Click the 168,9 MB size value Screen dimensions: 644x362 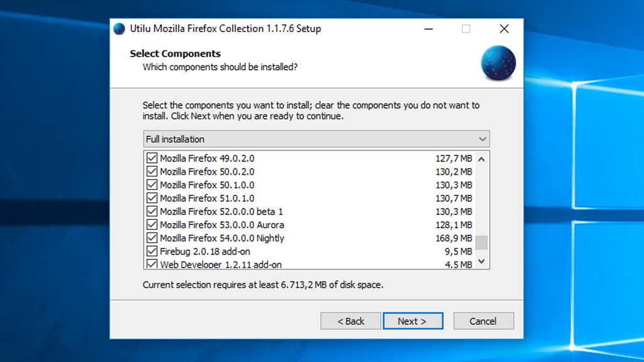click(454, 238)
